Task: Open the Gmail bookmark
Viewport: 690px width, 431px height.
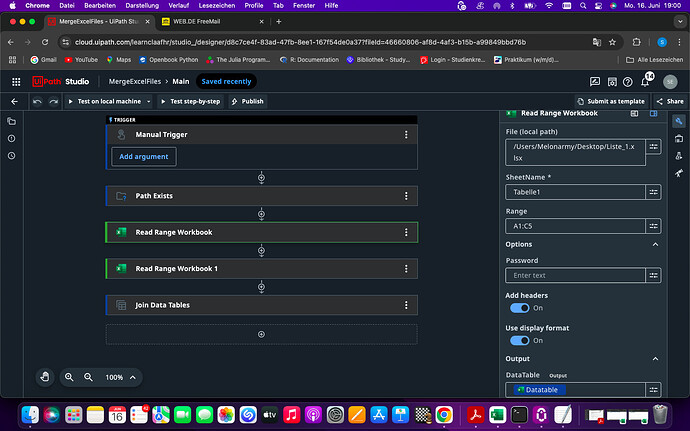Action: [x=44, y=60]
